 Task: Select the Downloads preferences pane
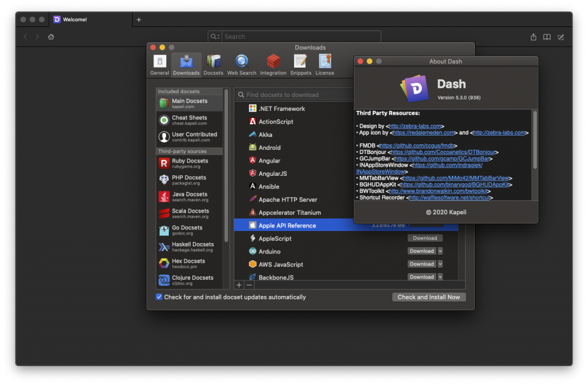186,65
